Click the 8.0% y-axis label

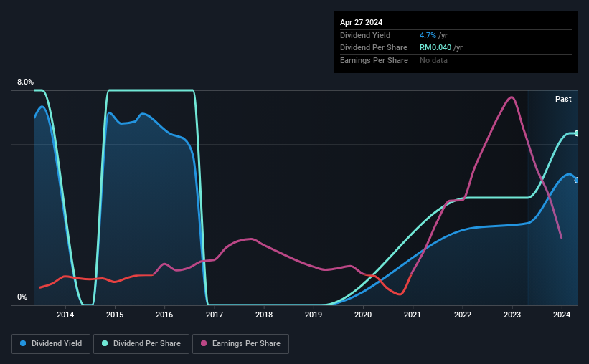[x=25, y=82]
